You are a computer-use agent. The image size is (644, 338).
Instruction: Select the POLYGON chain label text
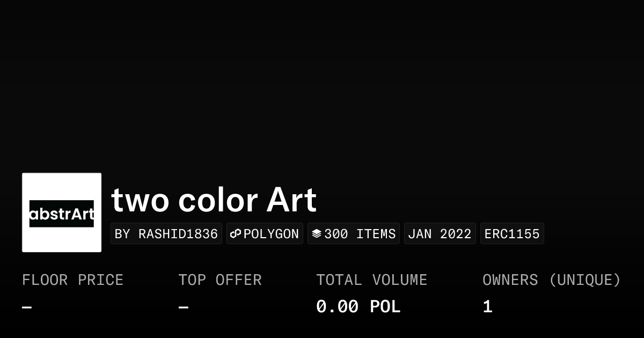tap(271, 234)
